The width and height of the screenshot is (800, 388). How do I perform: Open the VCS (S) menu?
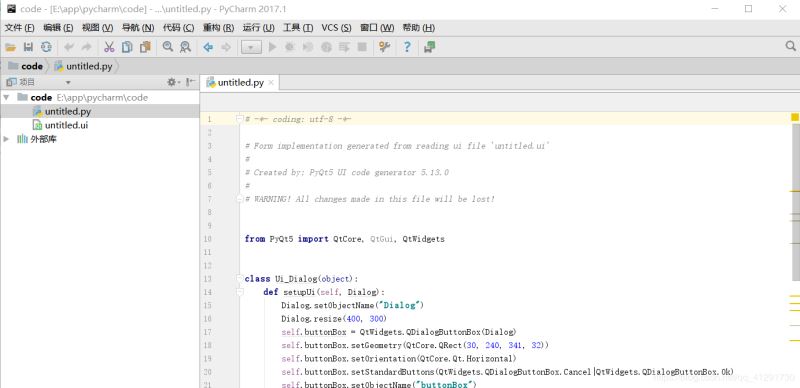336,28
